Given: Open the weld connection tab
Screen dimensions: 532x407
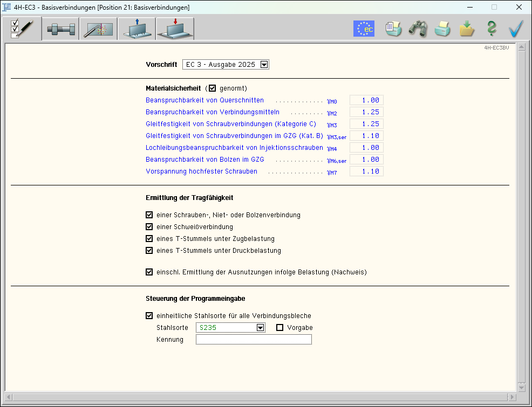Looking at the screenshot, I should [x=98, y=29].
